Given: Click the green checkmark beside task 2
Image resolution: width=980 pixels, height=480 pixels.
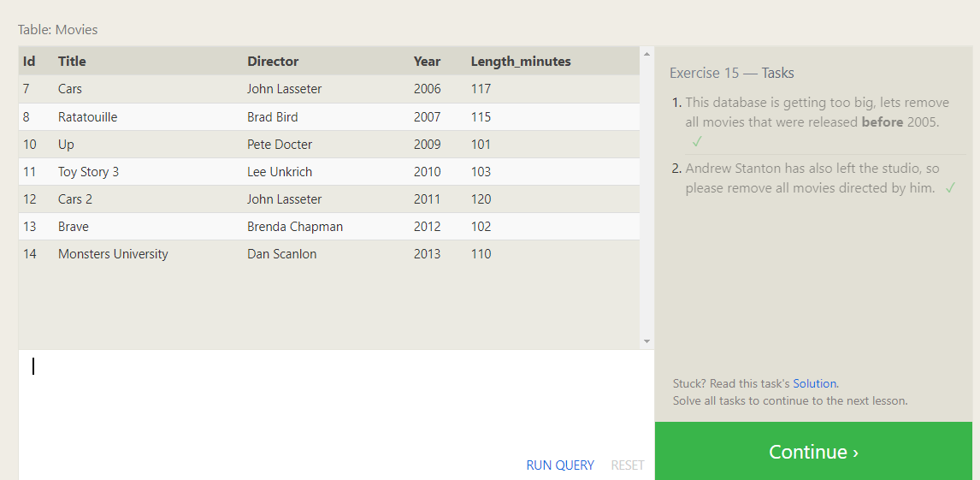Looking at the screenshot, I should (x=950, y=188).
